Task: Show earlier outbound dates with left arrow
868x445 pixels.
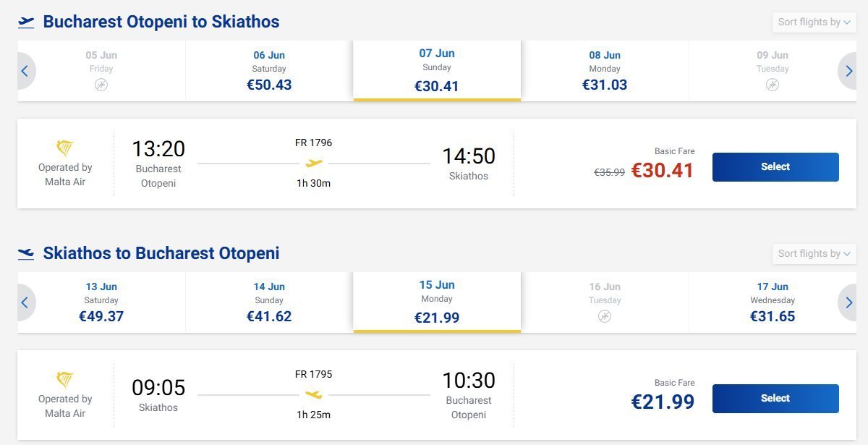Action: [25, 71]
